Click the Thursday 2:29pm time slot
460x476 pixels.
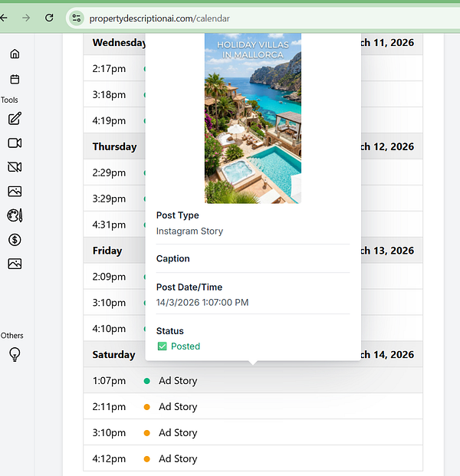point(109,172)
